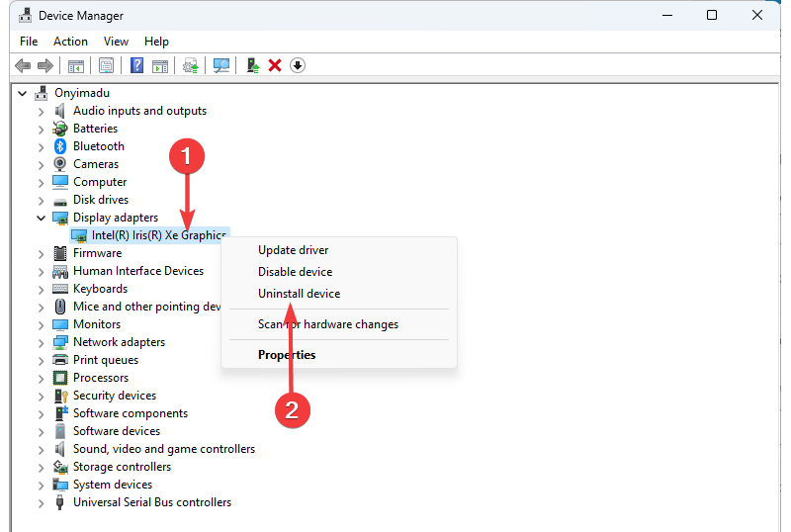Expand the Computer category
Viewport: 791px width, 532px height.
point(41,183)
